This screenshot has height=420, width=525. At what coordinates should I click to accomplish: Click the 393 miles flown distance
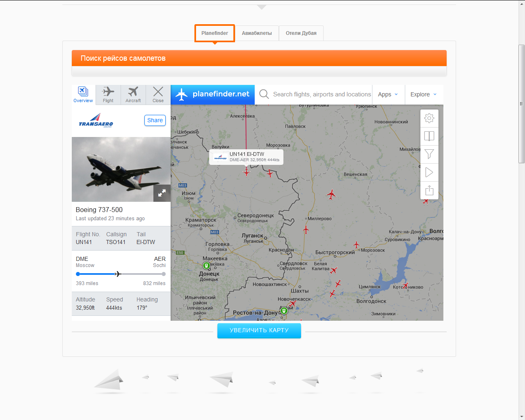(x=87, y=283)
